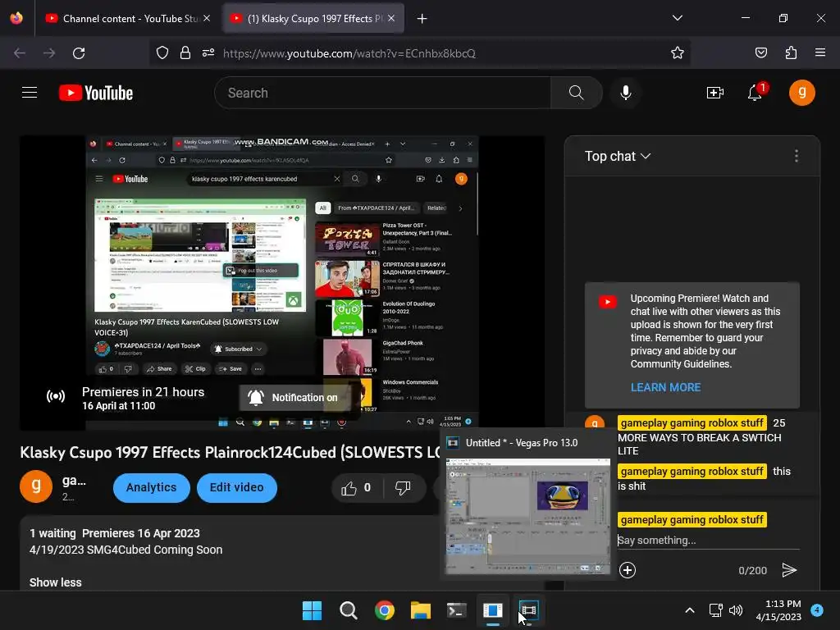Open chat emoji plus button
This screenshot has height=630, width=840.
[628, 570]
